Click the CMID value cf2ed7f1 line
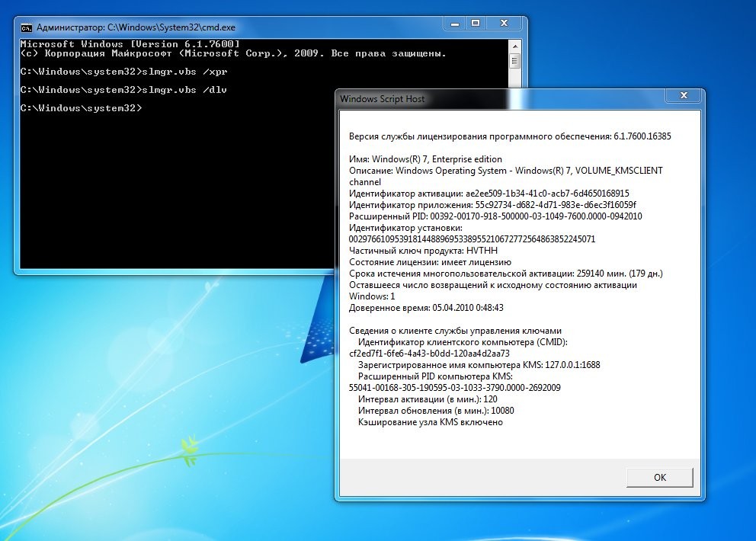 click(429, 354)
